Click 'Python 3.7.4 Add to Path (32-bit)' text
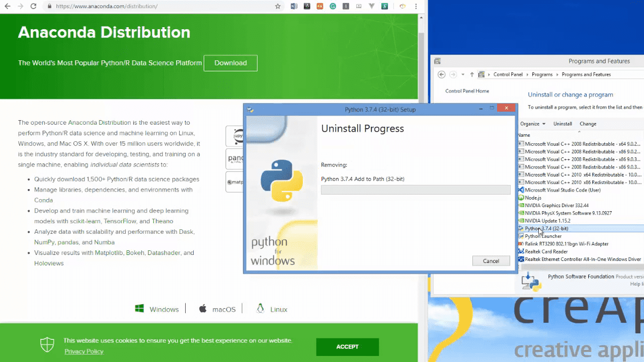Viewport: 644px width, 362px height. coord(362,179)
